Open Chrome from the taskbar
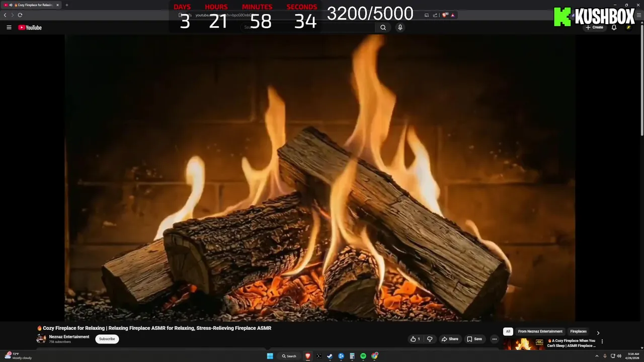 click(x=375, y=356)
